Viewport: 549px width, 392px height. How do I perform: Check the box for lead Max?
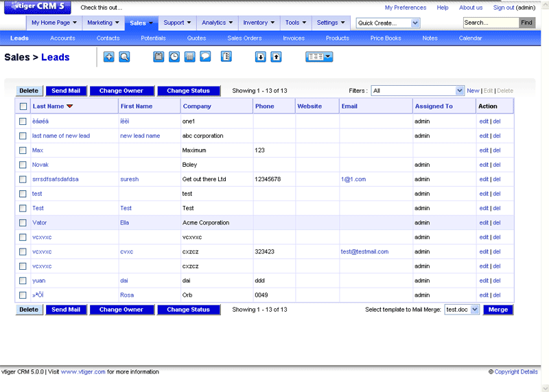pyautogui.click(x=23, y=150)
